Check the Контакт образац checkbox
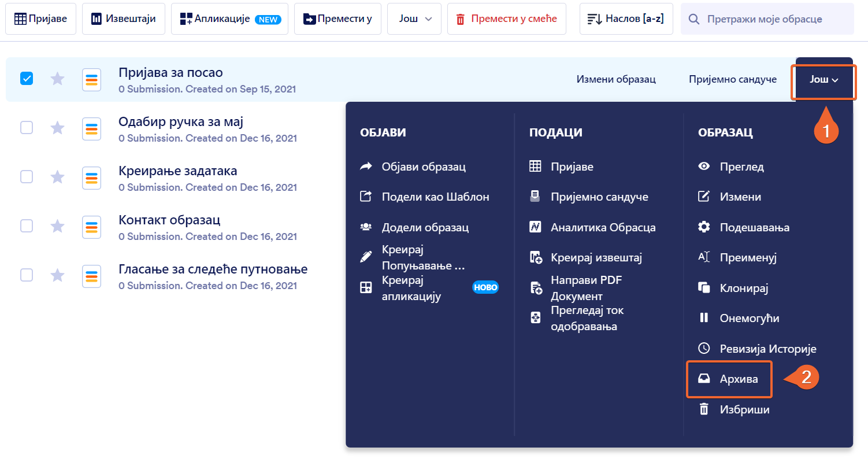This screenshot has height=462, width=868. point(27,226)
